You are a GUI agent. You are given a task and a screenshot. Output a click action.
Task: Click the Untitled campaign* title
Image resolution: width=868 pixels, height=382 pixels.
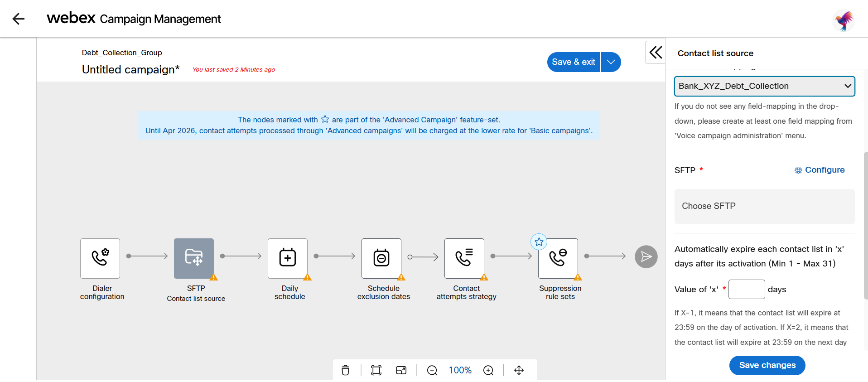(131, 69)
